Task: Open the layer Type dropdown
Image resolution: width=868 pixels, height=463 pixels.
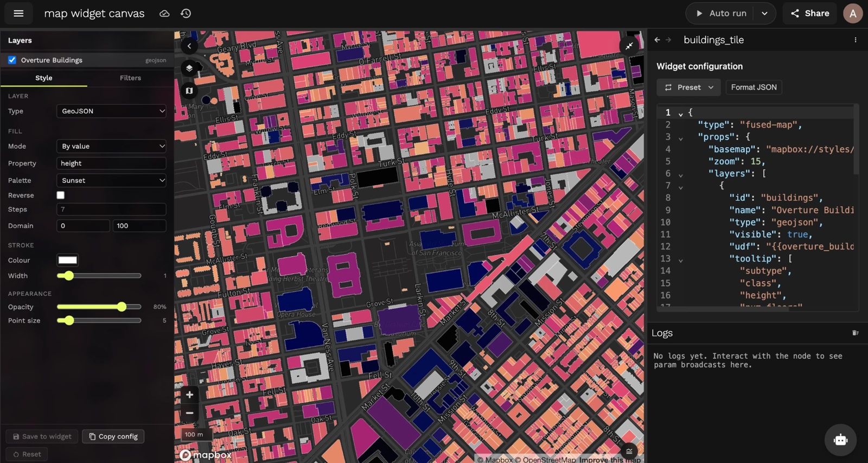Action: pos(111,111)
